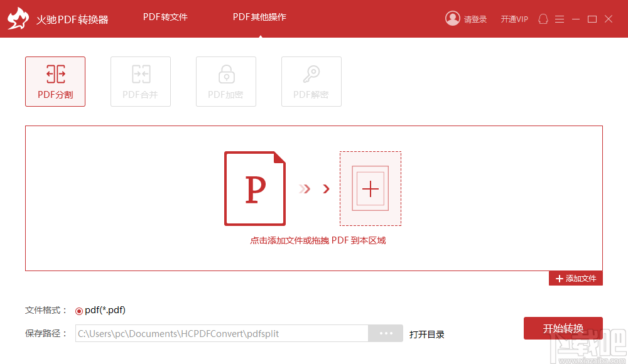Click the 点击添加文件或拖拽 PDF 到本区域 text

tap(318, 240)
